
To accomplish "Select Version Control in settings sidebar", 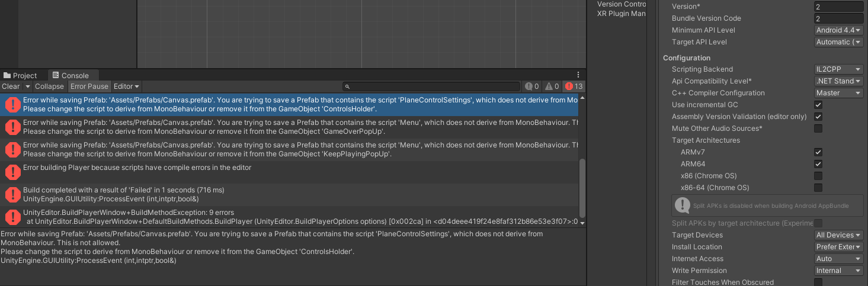I will click(622, 4).
